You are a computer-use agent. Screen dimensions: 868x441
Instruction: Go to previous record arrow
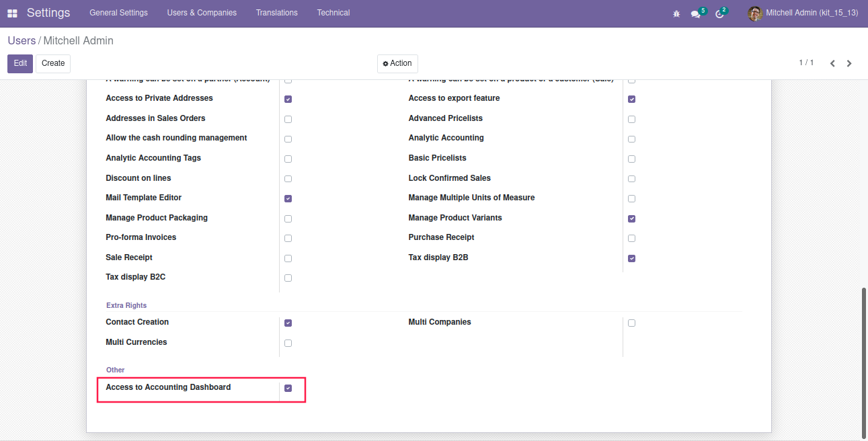(832, 63)
